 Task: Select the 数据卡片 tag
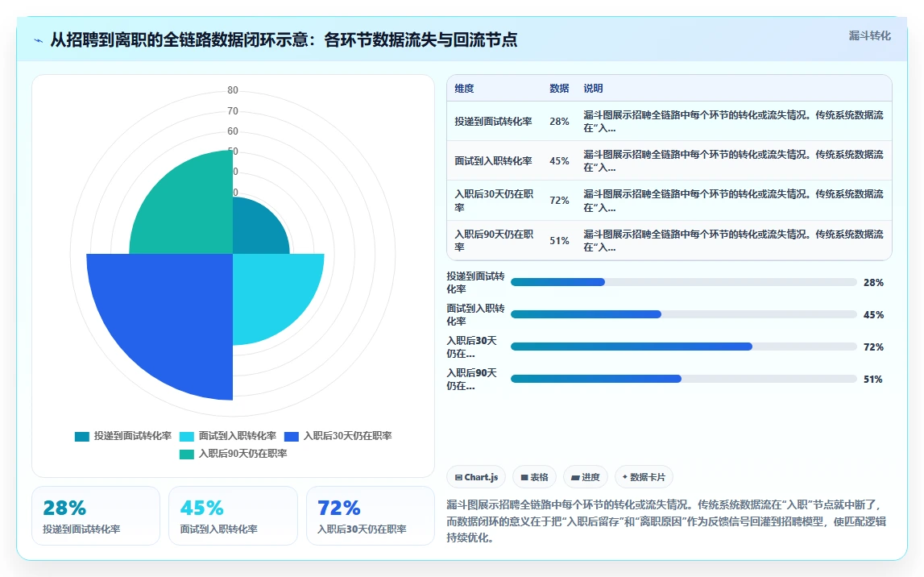644,477
